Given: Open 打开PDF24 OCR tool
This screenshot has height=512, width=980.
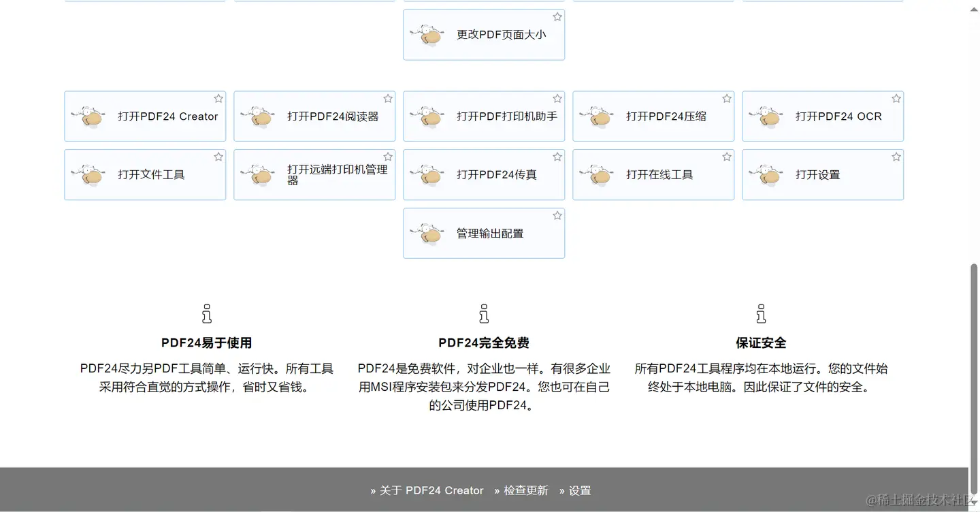Looking at the screenshot, I should tap(823, 116).
